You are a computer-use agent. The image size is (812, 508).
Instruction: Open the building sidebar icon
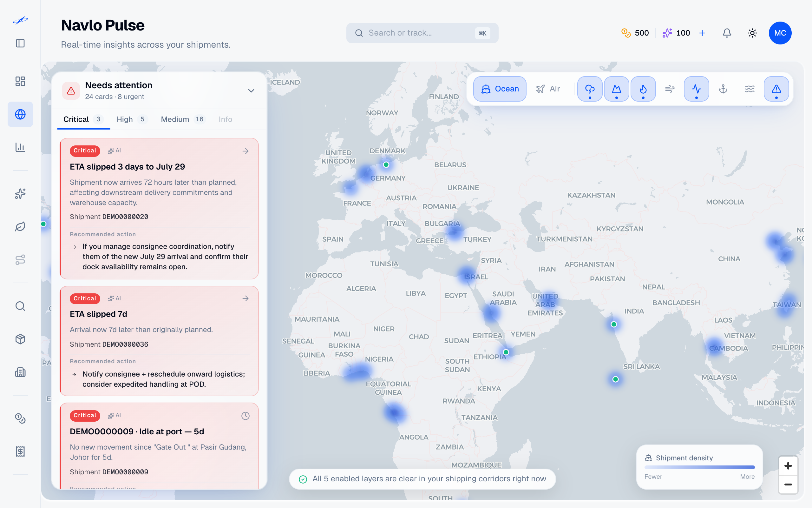click(x=20, y=372)
